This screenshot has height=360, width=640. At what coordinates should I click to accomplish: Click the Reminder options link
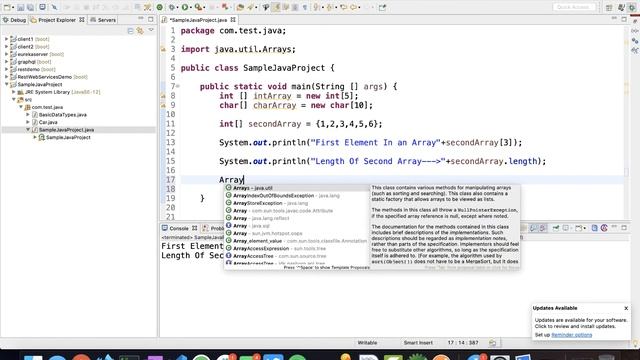[x=571, y=335]
